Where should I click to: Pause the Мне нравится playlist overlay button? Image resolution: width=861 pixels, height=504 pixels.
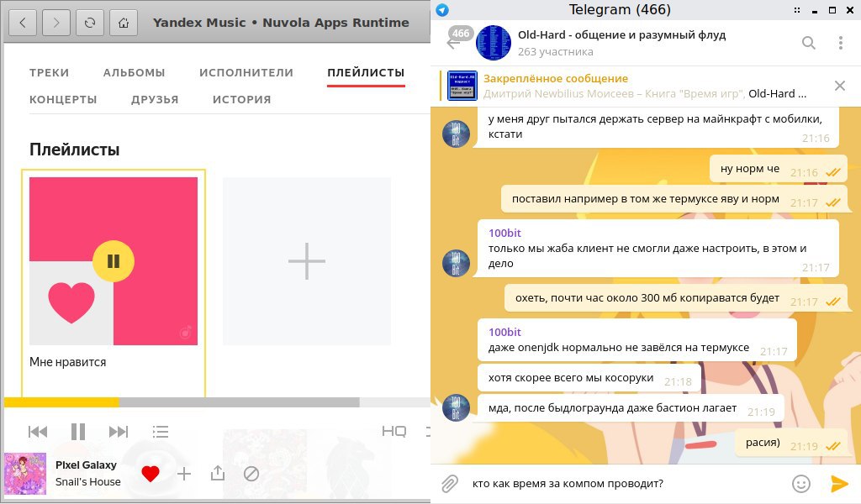click(114, 261)
